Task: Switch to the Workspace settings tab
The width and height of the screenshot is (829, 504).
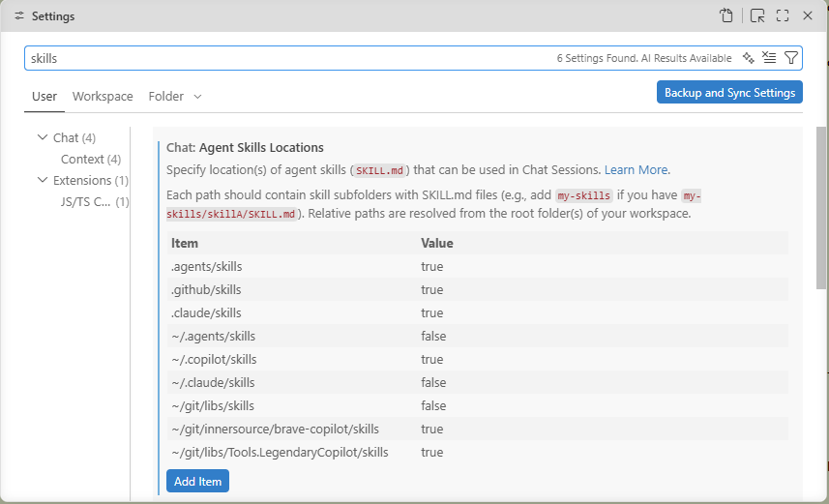Action: [103, 96]
